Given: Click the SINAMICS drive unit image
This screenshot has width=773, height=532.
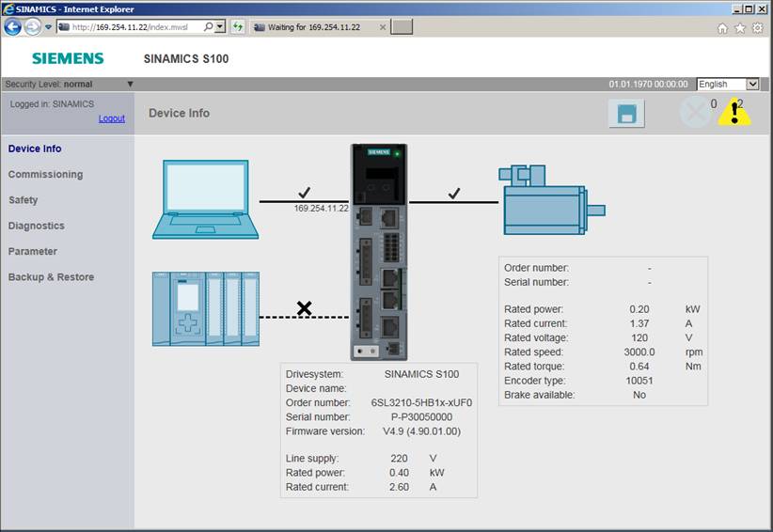Looking at the screenshot, I should (379, 252).
